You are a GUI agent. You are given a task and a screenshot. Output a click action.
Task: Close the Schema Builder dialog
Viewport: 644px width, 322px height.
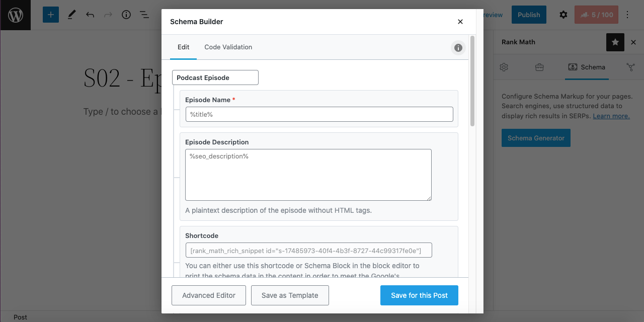pyautogui.click(x=460, y=22)
